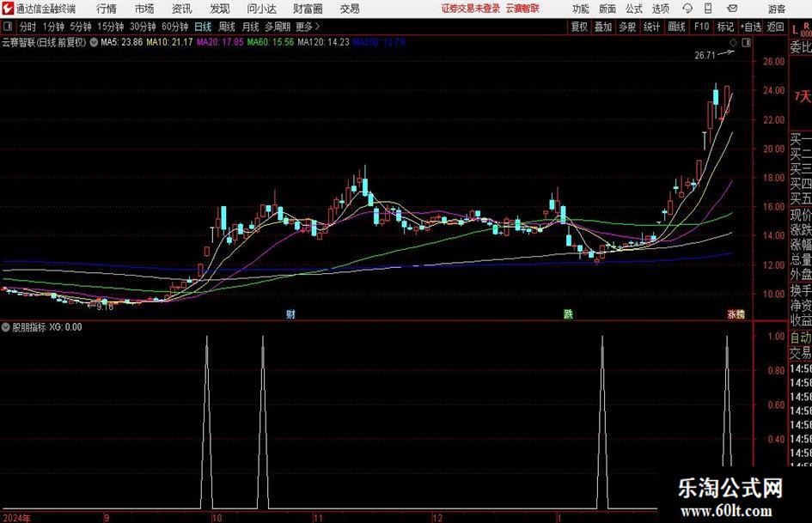812x523 pixels.
Task: Click the 画线 drawing tool button
Action: pyautogui.click(x=676, y=27)
